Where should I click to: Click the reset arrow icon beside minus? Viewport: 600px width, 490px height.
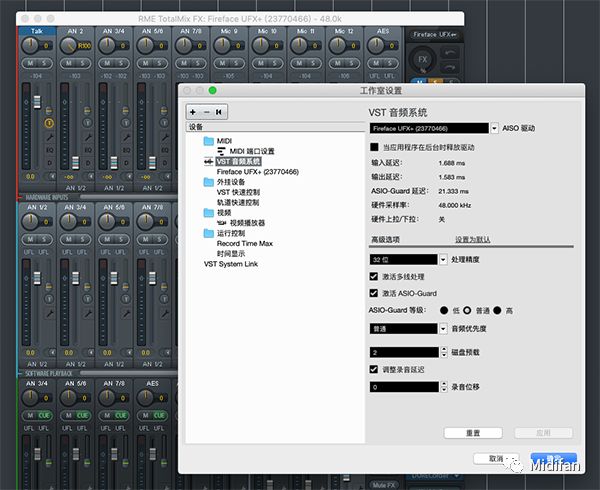pos(219,112)
